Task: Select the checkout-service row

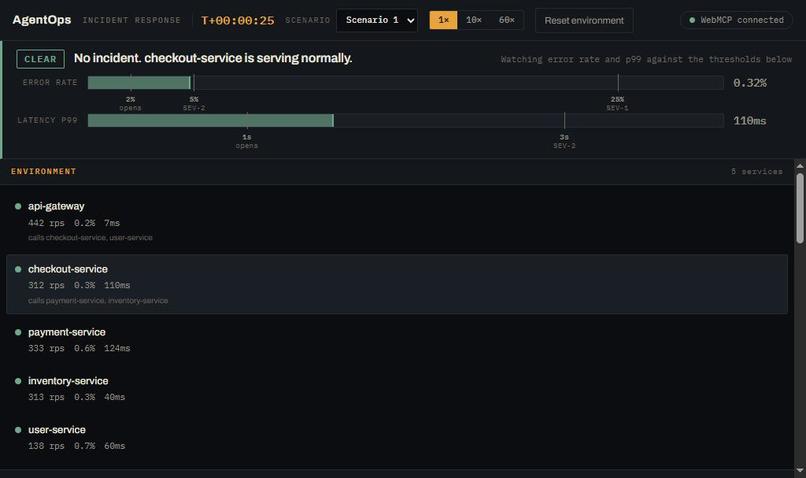Action: coord(397,284)
